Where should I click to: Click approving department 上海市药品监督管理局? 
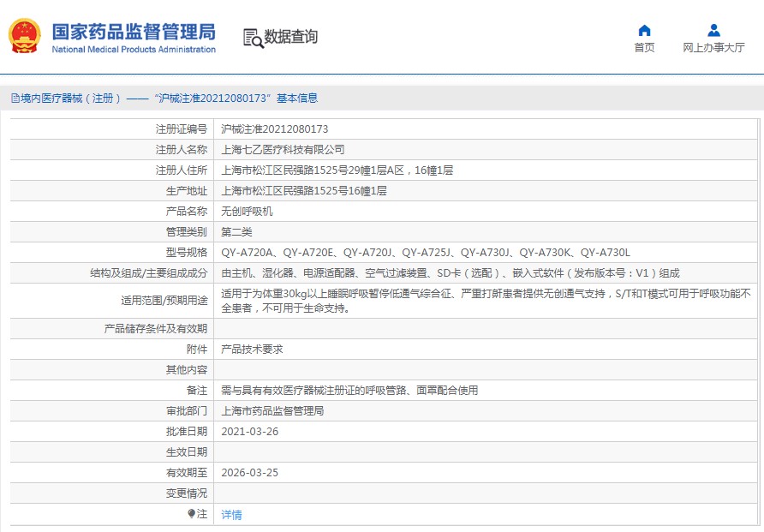(272, 410)
